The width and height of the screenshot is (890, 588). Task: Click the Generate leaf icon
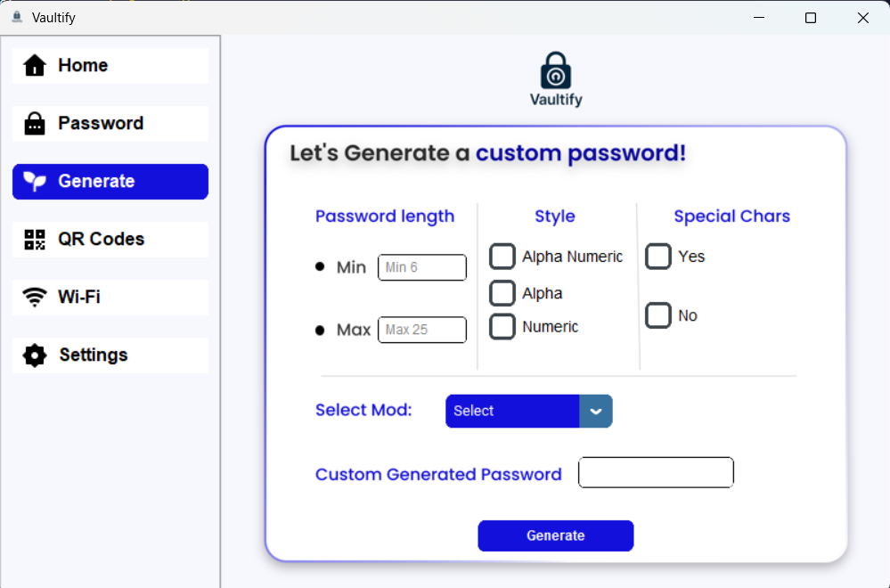pyautogui.click(x=35, y=181)
